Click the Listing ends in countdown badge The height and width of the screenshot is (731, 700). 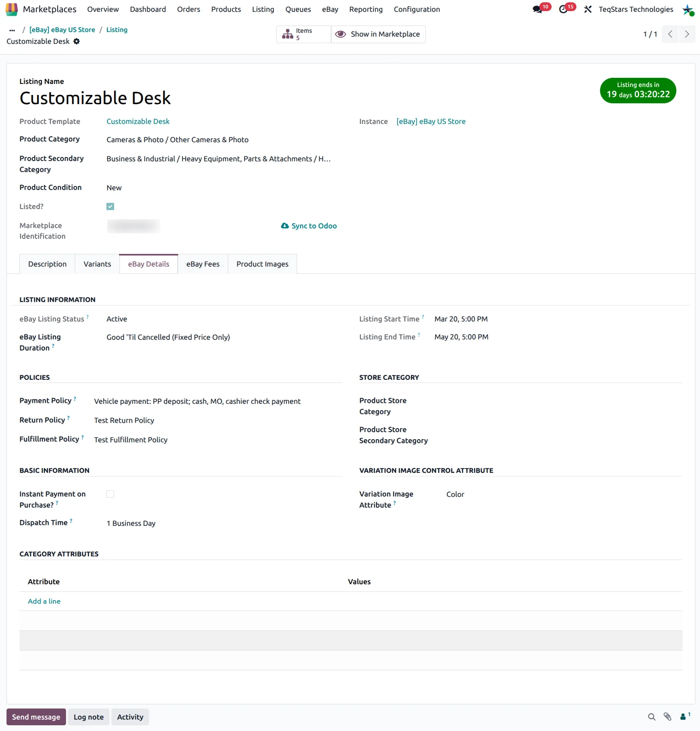click(x=638, y=91)
